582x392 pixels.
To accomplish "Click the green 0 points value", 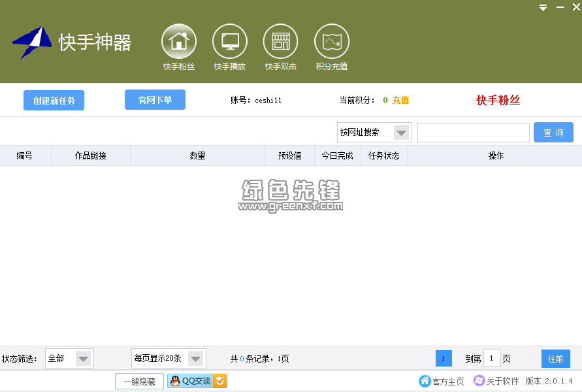I will (x=385, y=100).
